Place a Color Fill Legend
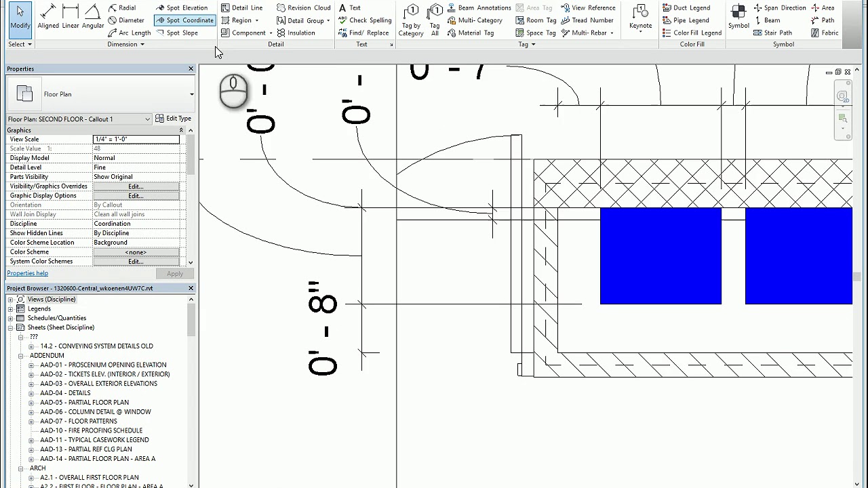The height and width of the screenshot is (488, 868). [692, 33]
